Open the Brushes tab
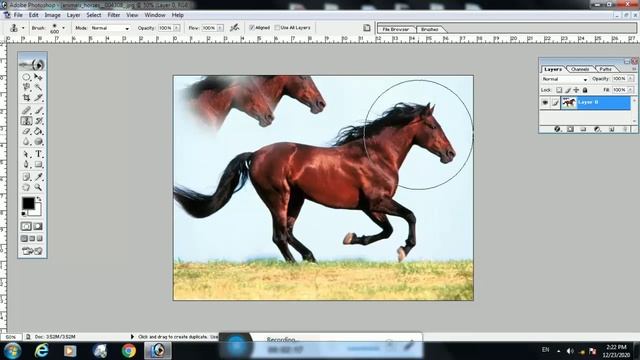 point(429,29)
